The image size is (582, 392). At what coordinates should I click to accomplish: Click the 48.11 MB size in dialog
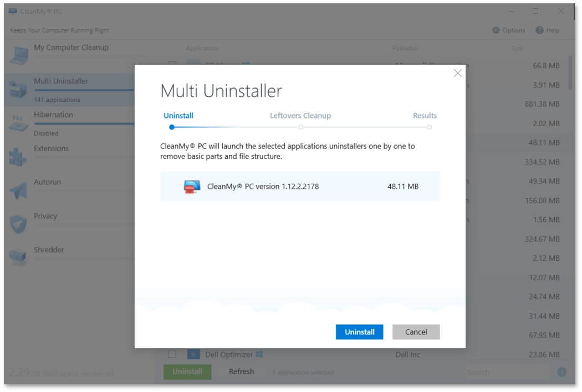click(403, 187)
